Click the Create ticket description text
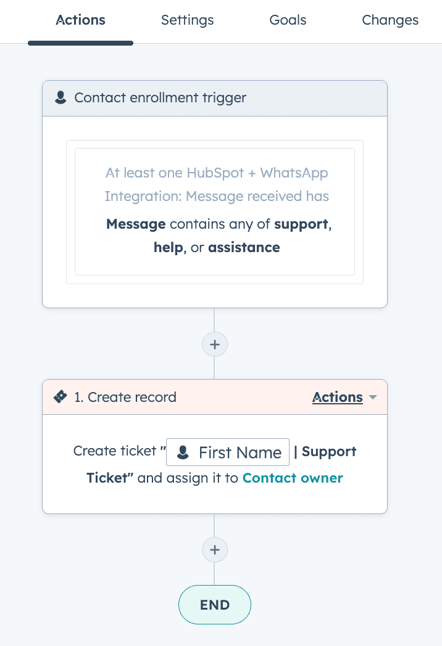 click(x=115, y=451)
